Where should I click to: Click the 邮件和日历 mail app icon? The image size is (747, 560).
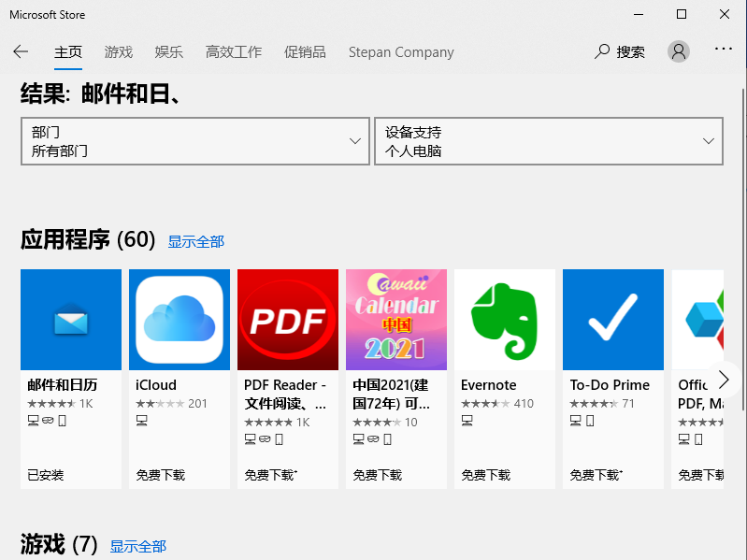point(71,320)
